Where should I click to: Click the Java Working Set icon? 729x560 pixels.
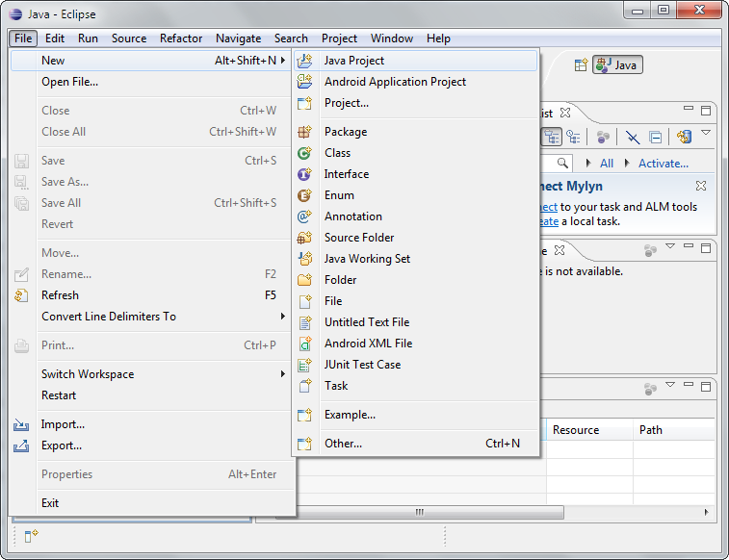(305, 259)
